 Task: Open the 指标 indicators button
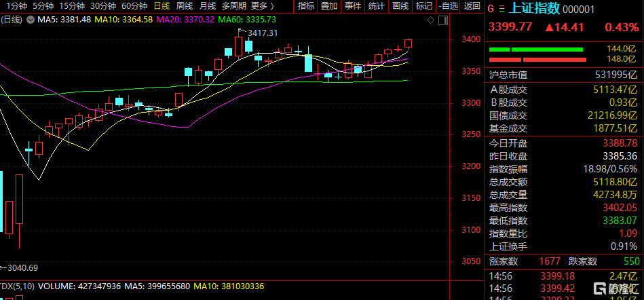pyautogui.click(x=305, y=6)
